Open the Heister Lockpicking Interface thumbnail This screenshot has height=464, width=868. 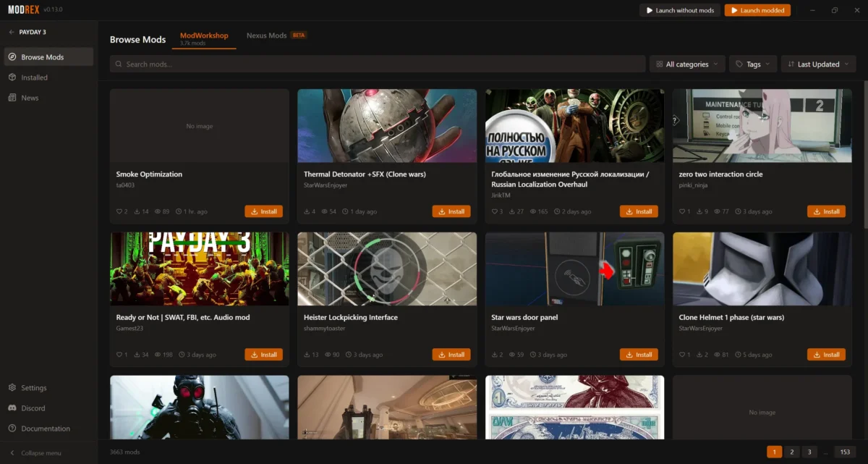pos(387,269)
